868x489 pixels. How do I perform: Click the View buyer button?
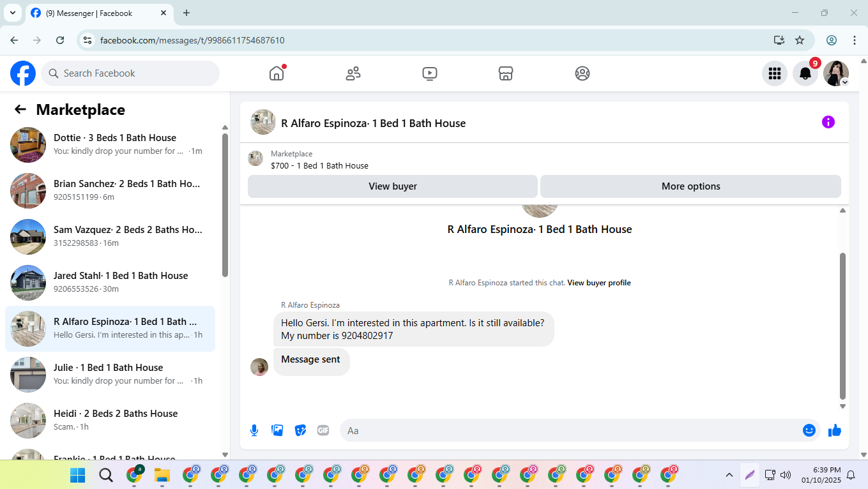point(393,186)
